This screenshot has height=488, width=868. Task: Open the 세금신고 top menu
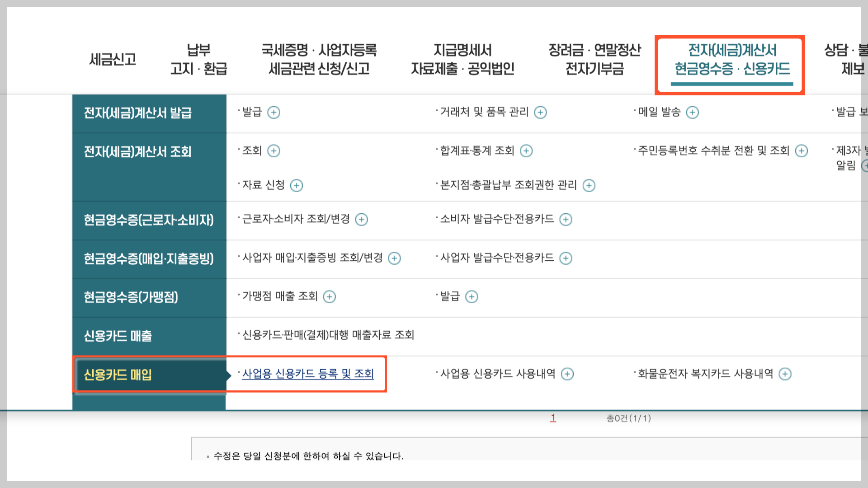(x=113, y=59)
